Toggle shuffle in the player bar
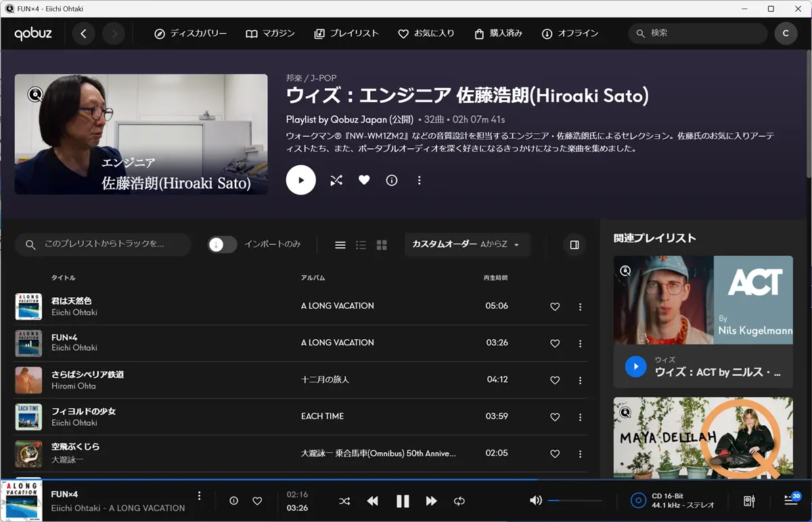 pyautogui.click(x=344, y=501)
